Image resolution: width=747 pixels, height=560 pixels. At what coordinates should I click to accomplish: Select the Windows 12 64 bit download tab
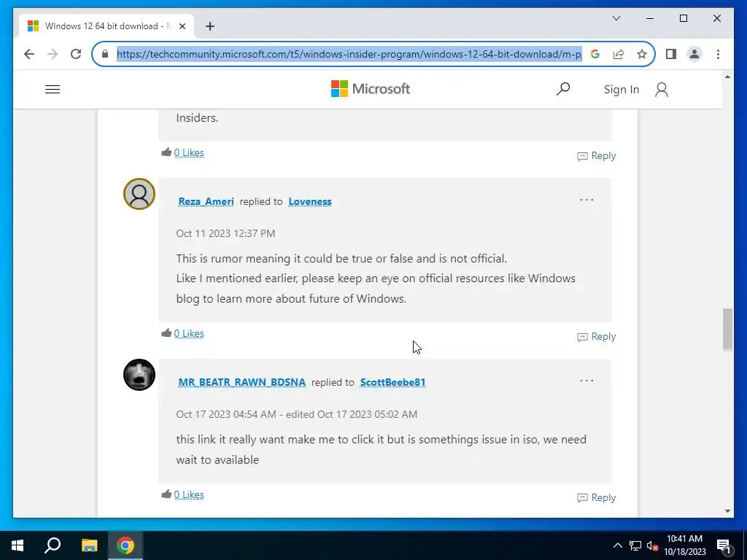click(107, 26)
